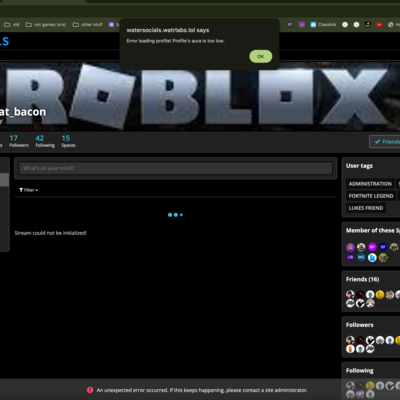Select the FORTNITE LEGEND user tag
400x400 pixels.
pyautogui.click(x=371, y=196)
